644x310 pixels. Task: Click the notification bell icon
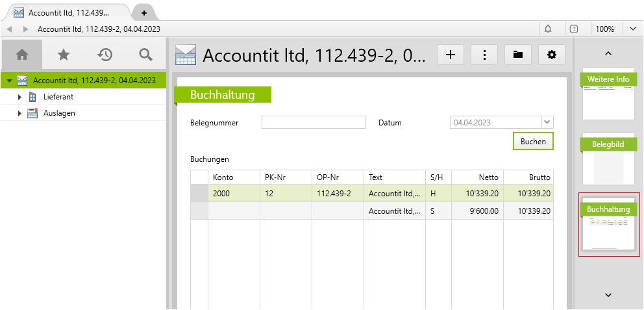pos(548,29)
